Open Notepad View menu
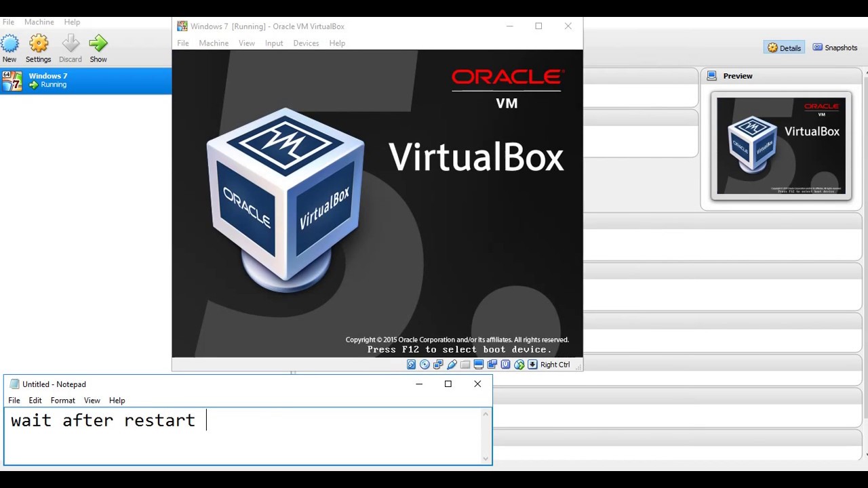This screenshot has width=868, height=488. coord(92,400)
